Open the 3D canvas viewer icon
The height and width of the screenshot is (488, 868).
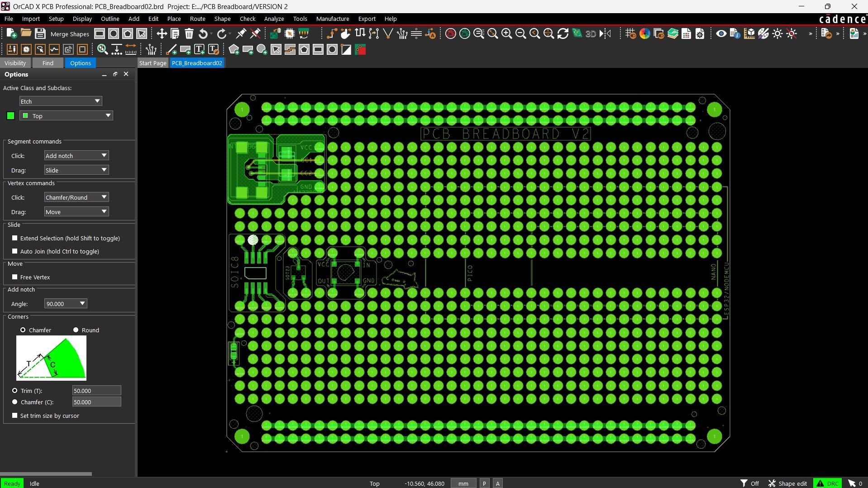point(591,33)
